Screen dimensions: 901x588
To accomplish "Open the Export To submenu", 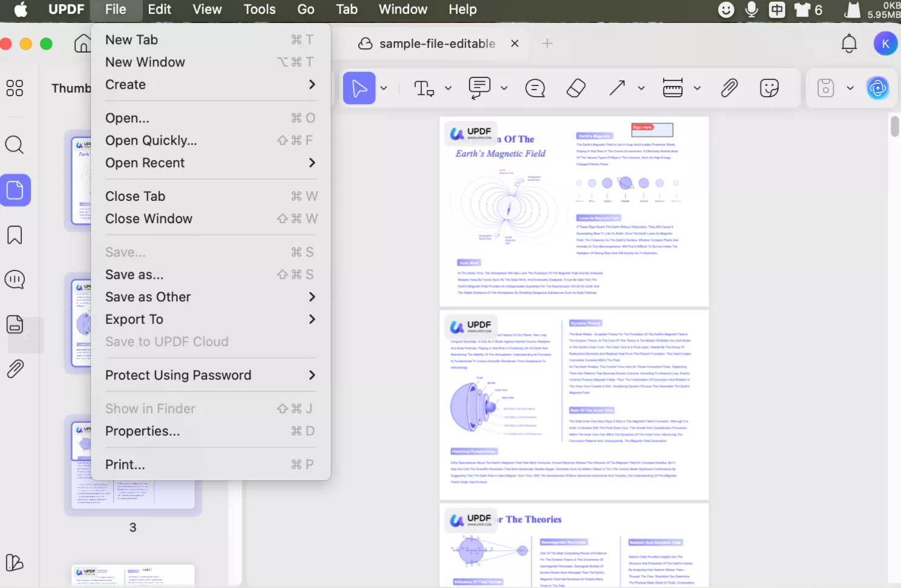I will tap(134, 319).
